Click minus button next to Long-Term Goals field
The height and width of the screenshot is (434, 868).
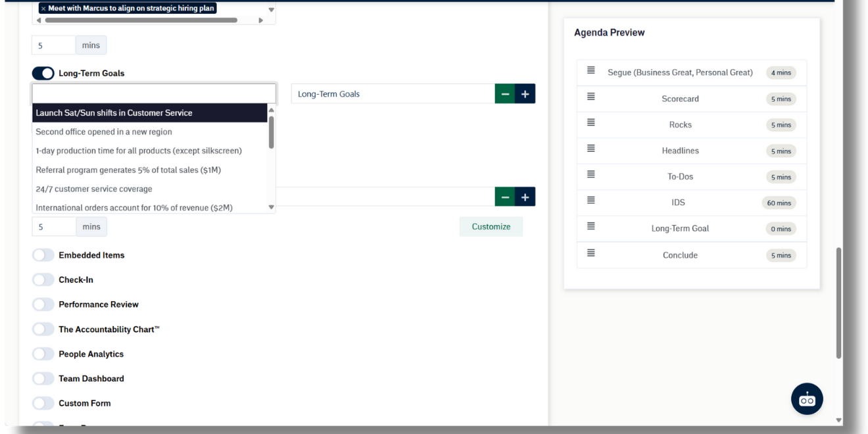pos(505,94)
